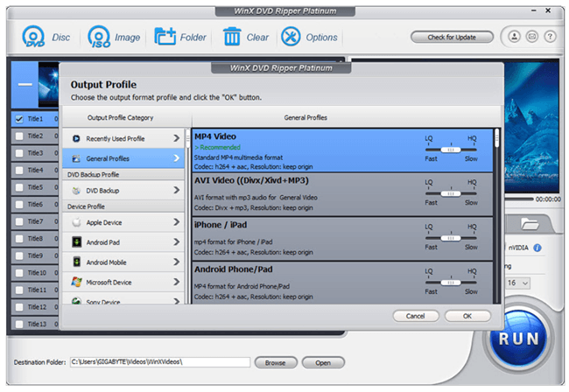The width and height of the screenshot is (569, 392).
Task: Check the Title8 checkbox
Action: pos(19,239)
